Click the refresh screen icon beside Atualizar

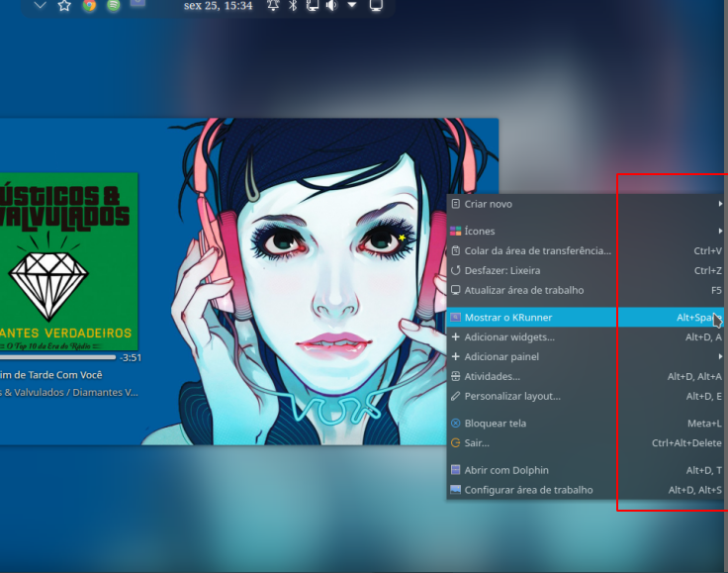tap(456, 290)
